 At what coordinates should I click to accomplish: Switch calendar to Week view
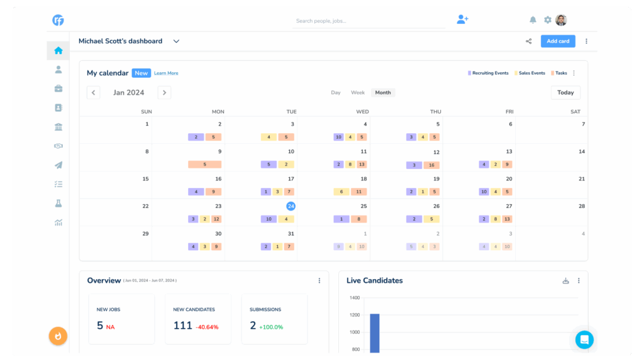point(357,92)
